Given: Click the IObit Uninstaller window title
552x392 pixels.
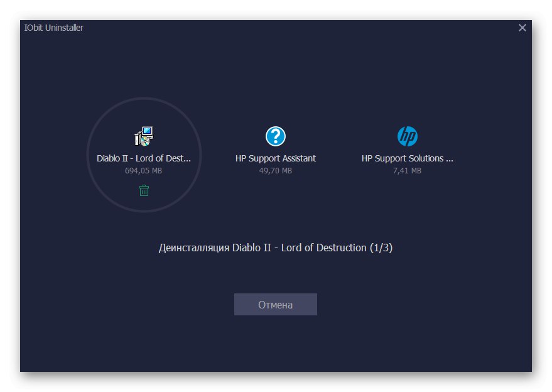Looking at the screenshot, I should click(x=53, y=28).
